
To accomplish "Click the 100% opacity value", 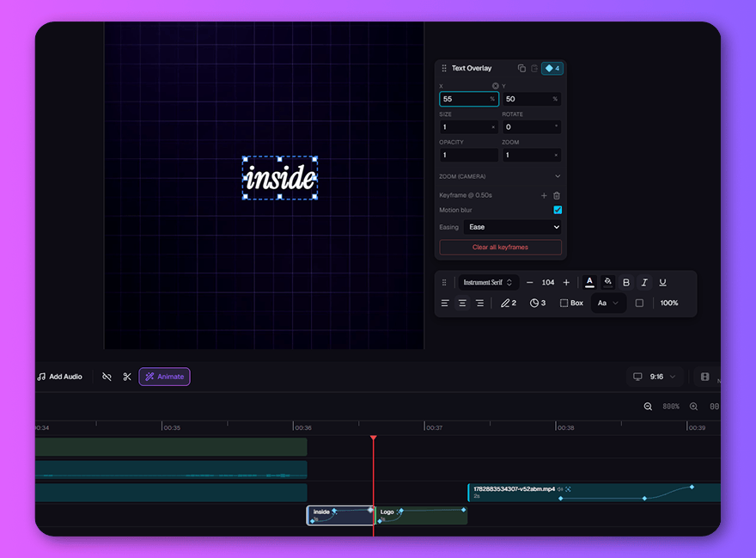I will pyautogui.click(x=669, y=304).
